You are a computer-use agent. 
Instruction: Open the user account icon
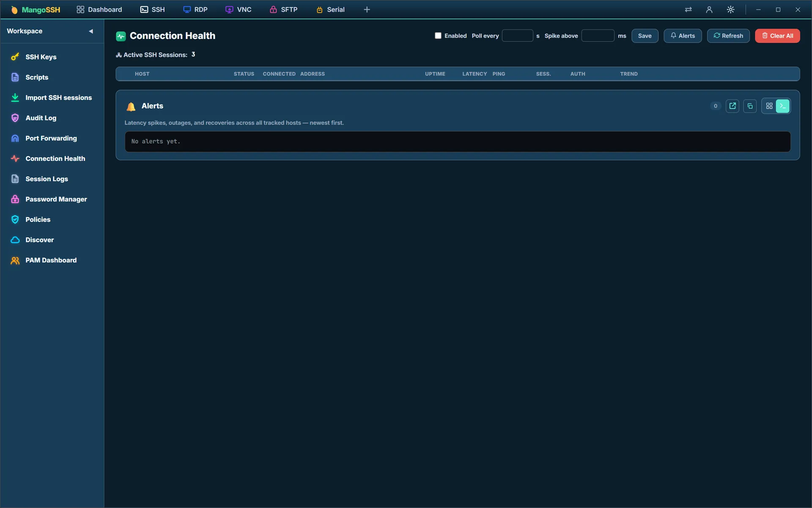(x=709, y=9)
